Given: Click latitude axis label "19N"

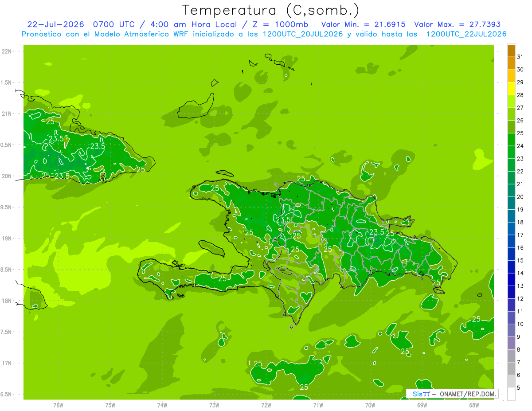Looking at the screenshot, I should (7, 239).
